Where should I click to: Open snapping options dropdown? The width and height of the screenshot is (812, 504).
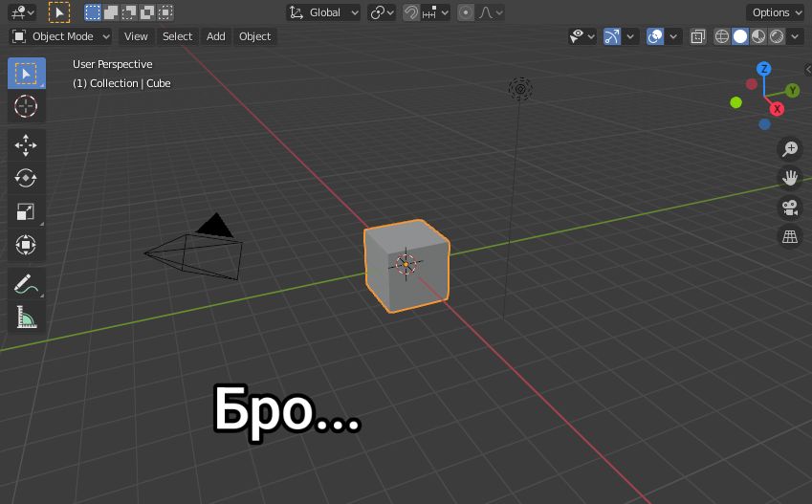435,12
